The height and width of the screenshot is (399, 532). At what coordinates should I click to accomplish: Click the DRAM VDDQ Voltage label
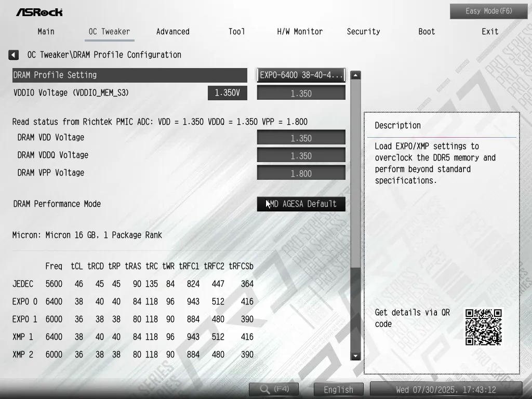point(52,155)
